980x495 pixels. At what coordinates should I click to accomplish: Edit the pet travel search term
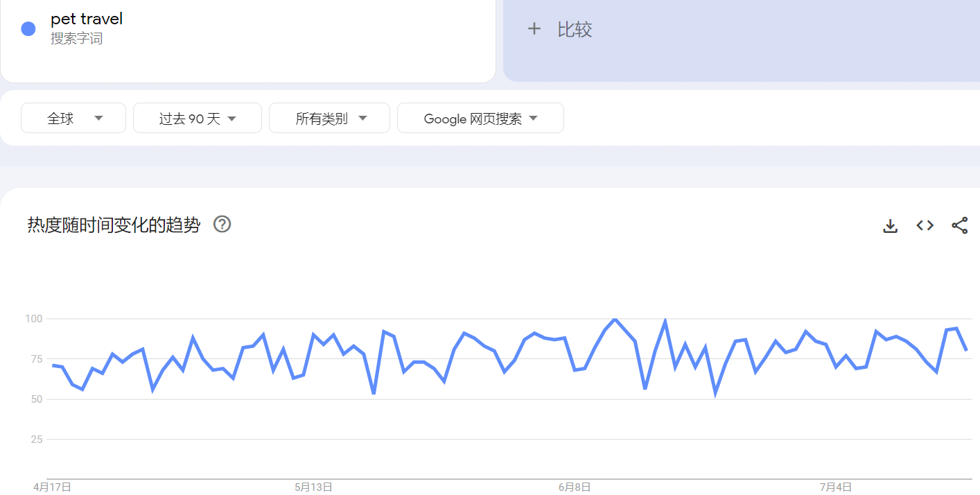(87, 19)
